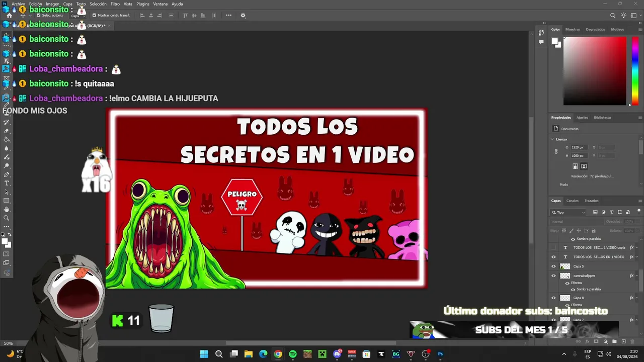Open Google Chrome from the taskbar
Image resolution: width=644 pixels, height=362 pixels.
[x=278, y=354]
